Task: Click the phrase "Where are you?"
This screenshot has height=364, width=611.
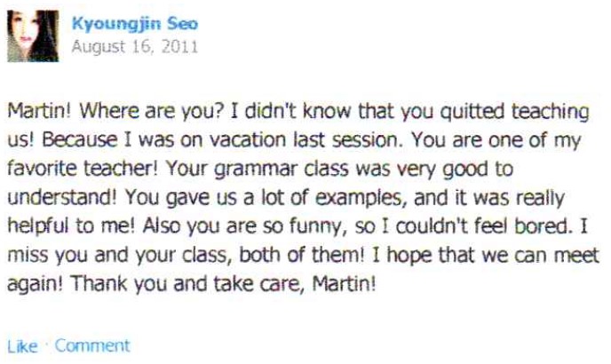Action: pyautogui.click(x=119, y=115)
